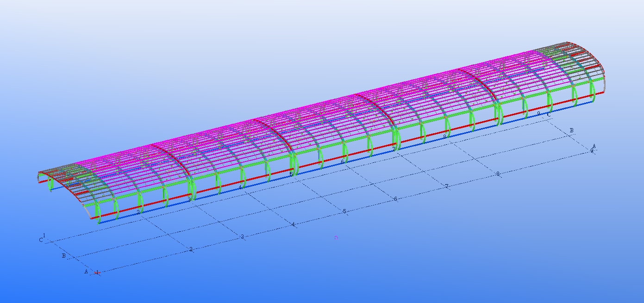Select grid label A at left end
This screenshot has width=644, height=303.
pyautogui.click(x=86, y=272)
